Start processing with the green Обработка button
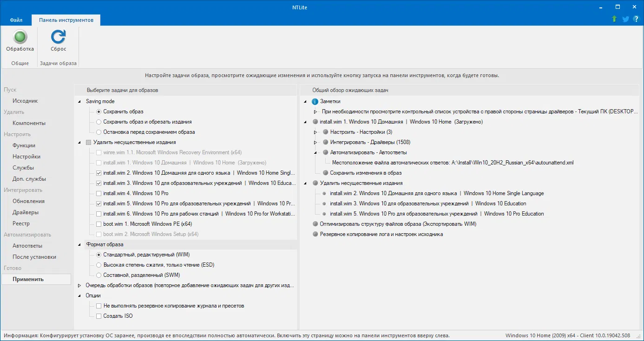The image size is (644, 341). 20,41
